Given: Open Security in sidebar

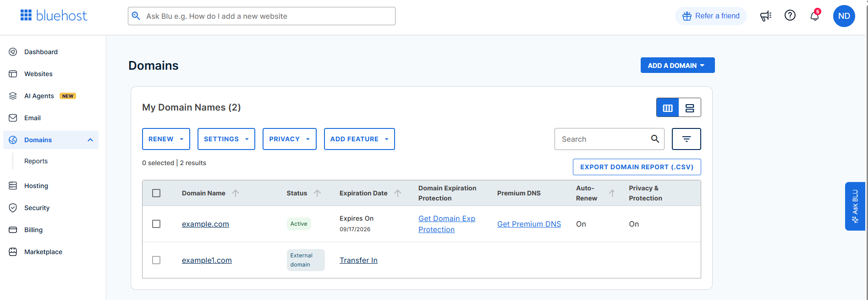Looking at the screenshot, I should point(37,208).
